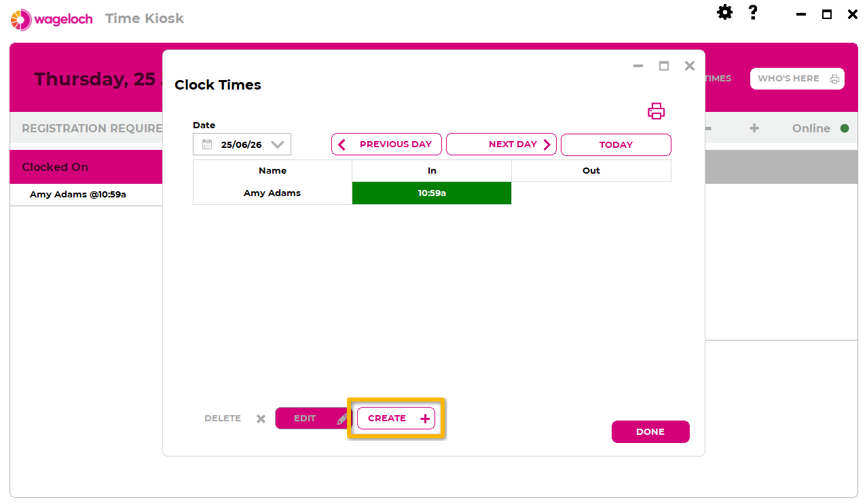Click the Registration Required label

point(92,128)
